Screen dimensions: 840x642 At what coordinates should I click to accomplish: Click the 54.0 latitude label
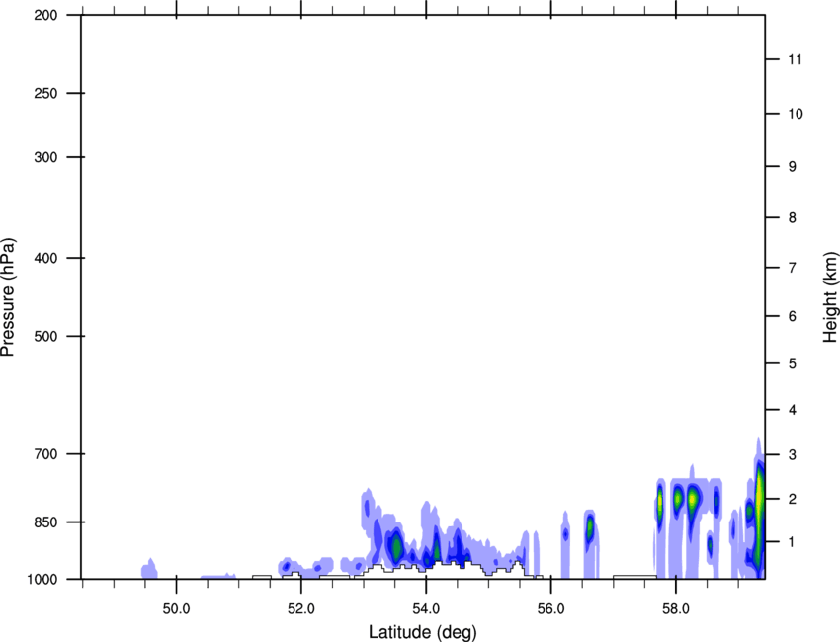(427, 609)
